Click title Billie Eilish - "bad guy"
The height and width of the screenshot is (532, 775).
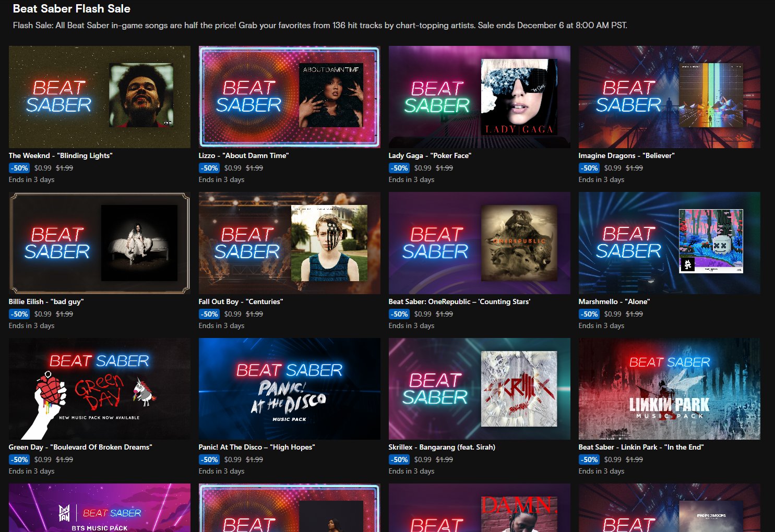point(46,301)
